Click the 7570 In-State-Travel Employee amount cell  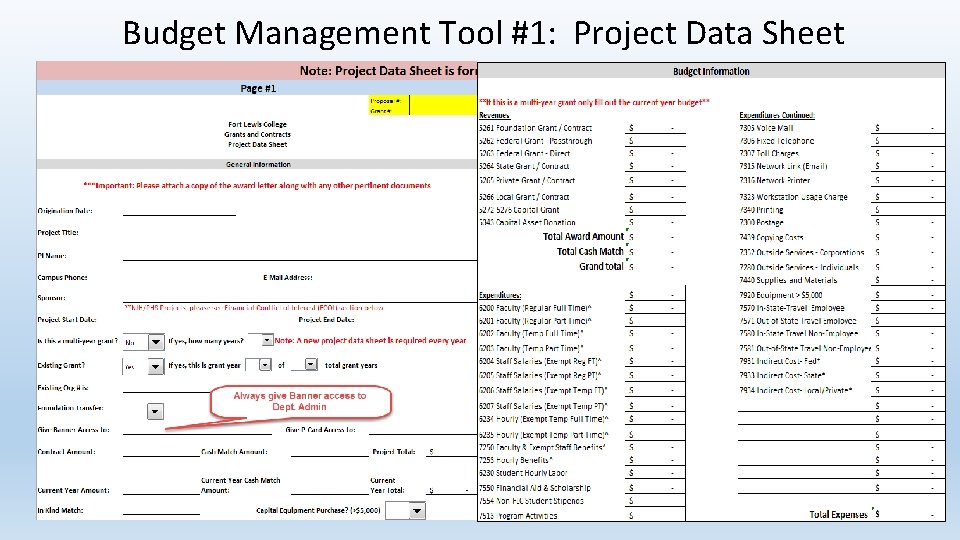click(908, 308)
